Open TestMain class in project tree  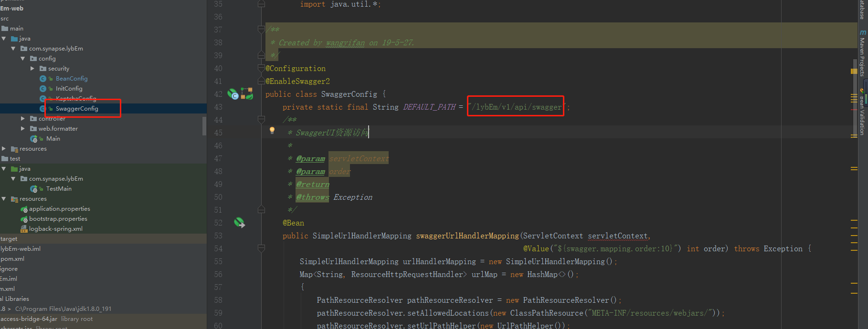point(59,189)
